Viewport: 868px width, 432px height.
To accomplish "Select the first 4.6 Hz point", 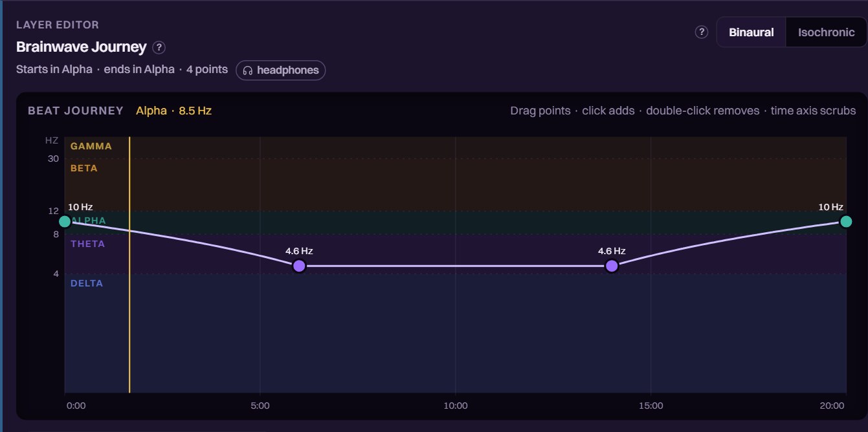I will 299,266.
